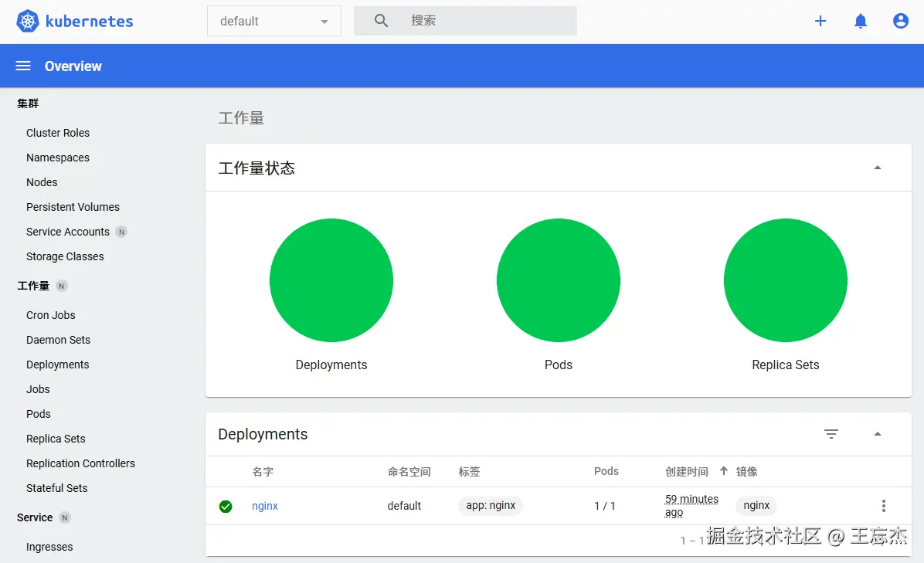The height and width of the screenshot is (563, 924).
Task: Click the Pods green status circle
Action: pos(559,280)
